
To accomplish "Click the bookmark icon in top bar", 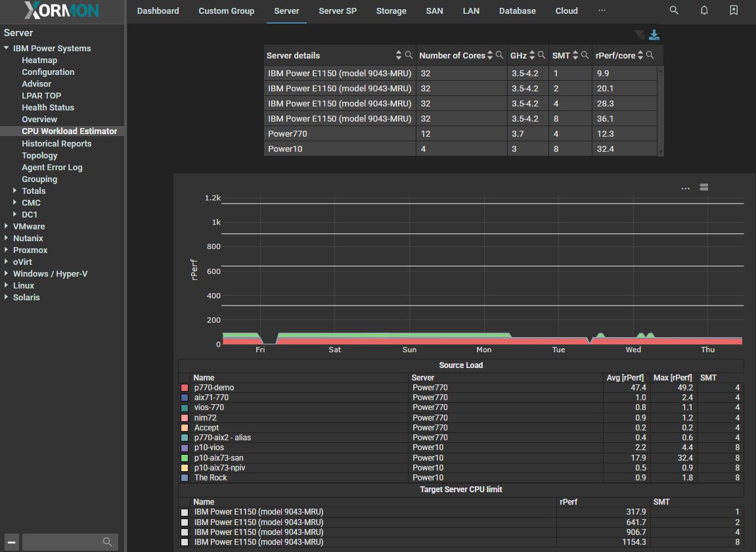I will [734, 11].
